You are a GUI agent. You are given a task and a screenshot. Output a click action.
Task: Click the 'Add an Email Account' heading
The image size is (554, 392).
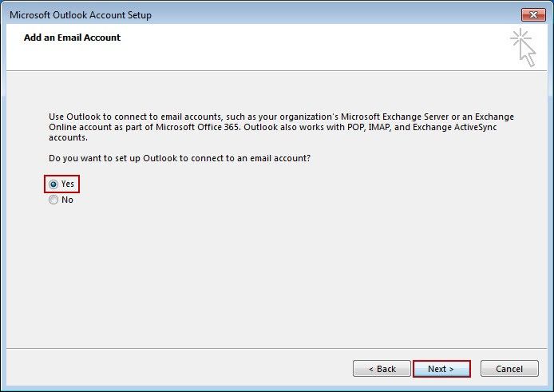[x=72, y=38]
